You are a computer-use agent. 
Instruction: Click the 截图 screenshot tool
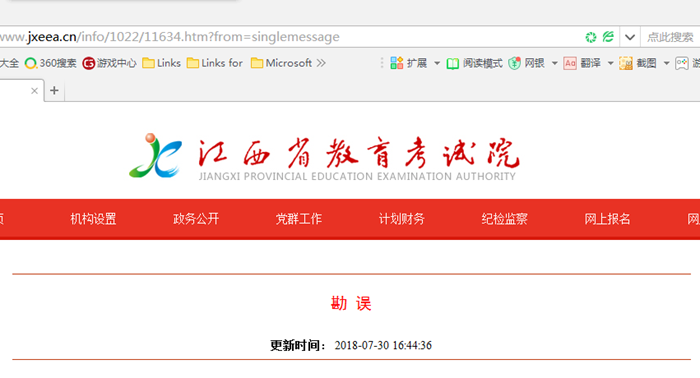click(638, 63)
